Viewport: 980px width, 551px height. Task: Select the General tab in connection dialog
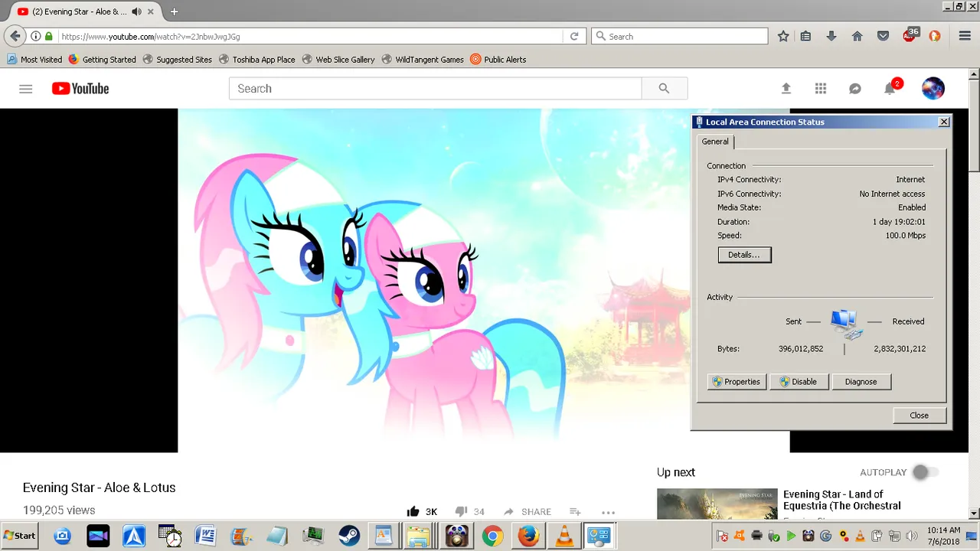click(x=715, y=142)
